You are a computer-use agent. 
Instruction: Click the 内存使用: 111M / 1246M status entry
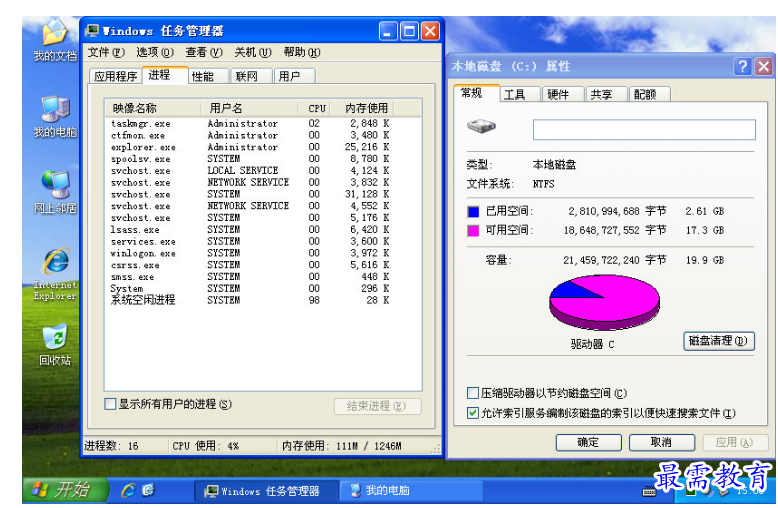[341, 446]
